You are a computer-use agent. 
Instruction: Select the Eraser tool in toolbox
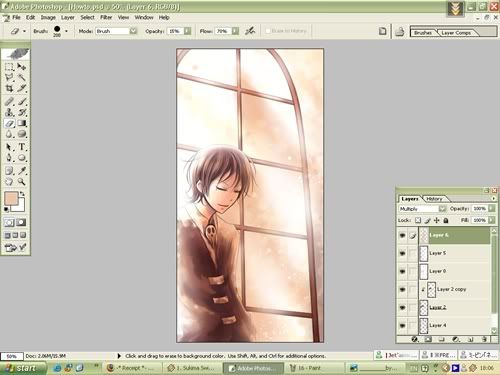pos(9,123)
